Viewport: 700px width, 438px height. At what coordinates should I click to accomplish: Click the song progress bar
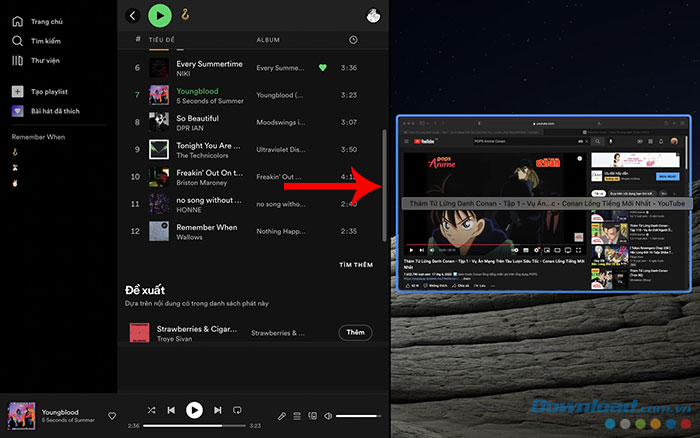pos(193,426)
